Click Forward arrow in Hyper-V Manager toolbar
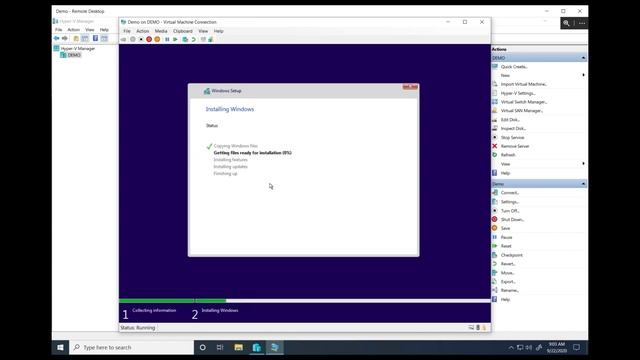This screenshot has height=360, width=640. click(x=64, y=38)
